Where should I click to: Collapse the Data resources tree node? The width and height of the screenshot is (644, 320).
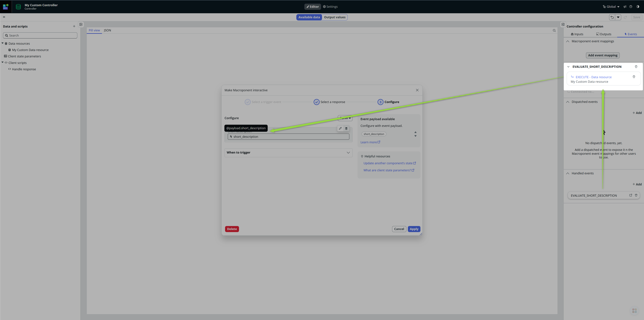point(3,43)
